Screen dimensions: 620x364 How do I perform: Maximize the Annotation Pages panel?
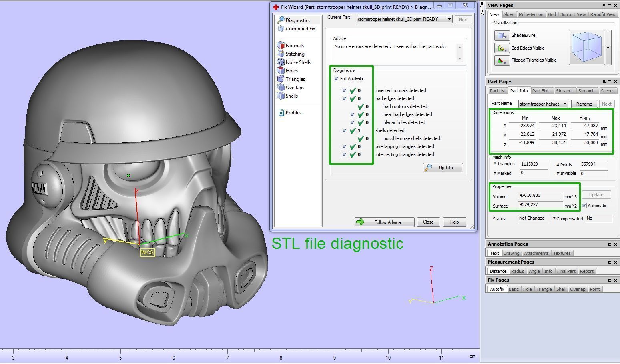(610, 244)
